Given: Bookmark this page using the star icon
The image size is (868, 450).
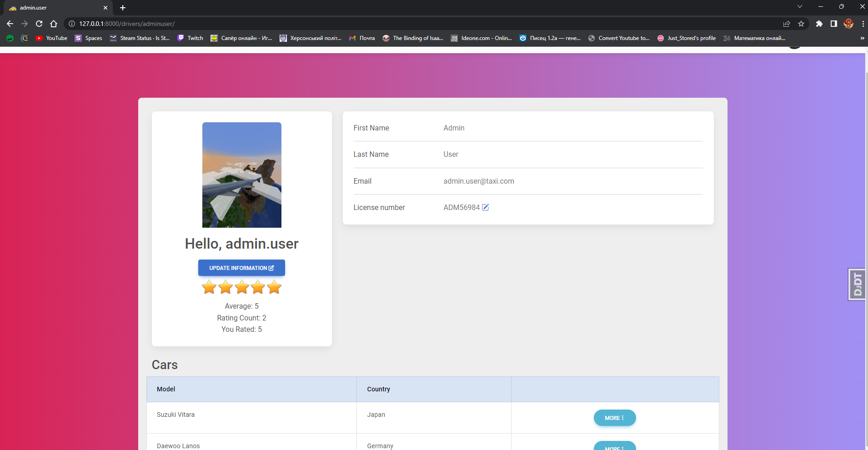Looking at the screenshot, I should pyautogui.click(x=802, y=24).
